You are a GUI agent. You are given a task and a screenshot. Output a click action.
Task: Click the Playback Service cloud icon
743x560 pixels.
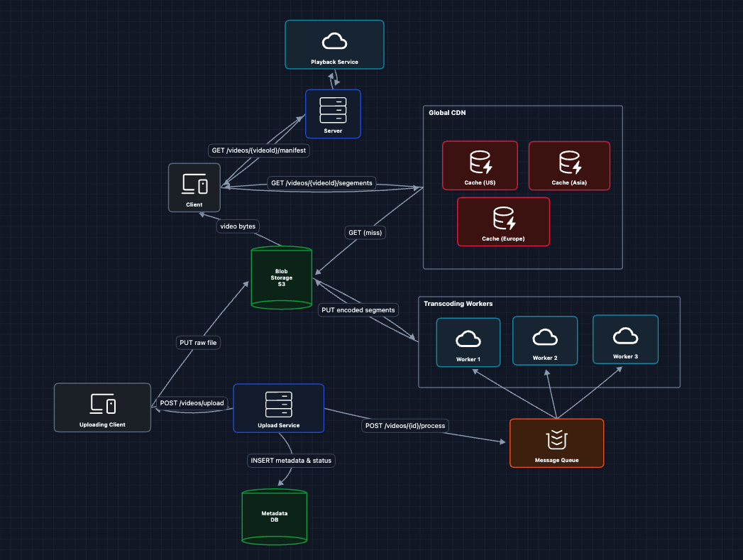pyautogui.click(x=334, y=41)
